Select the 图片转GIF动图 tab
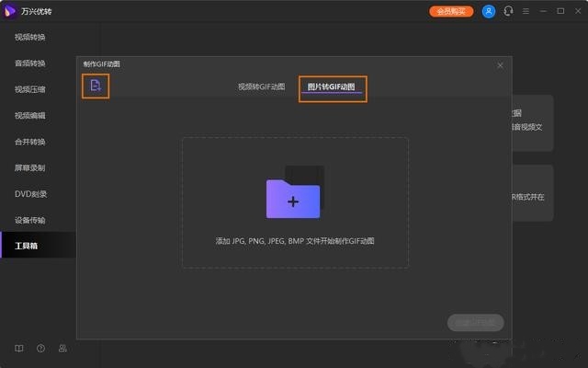The height and width of the screenshot is (368, 588). point(332,86)
